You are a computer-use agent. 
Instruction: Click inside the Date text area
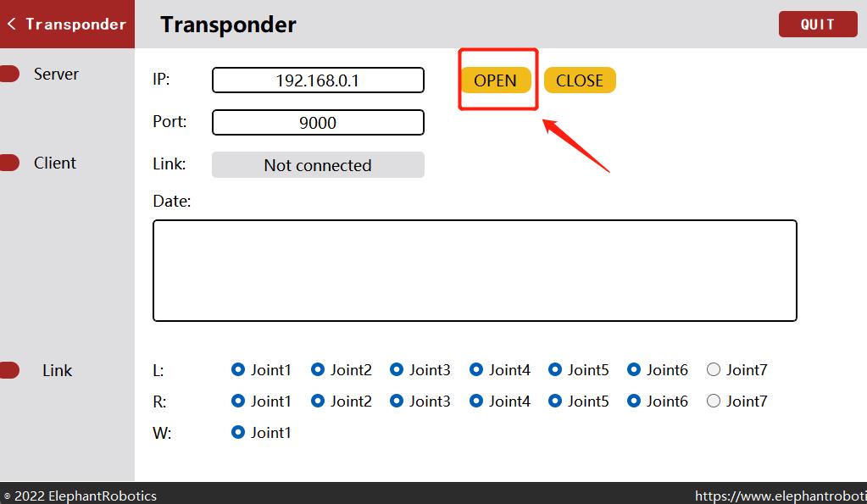(x=475, y=270)
